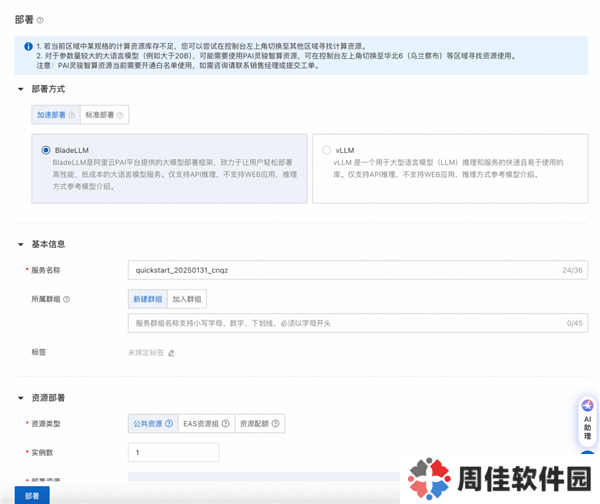Click the 未绑定标签 text

146,352
